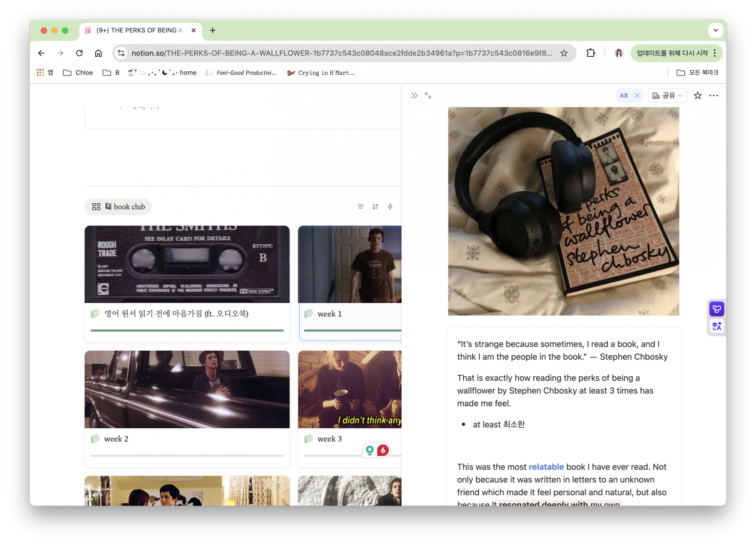The image size is (756, 545).
Task: Bookmark this page with the star icon
Action: [564, 53]
